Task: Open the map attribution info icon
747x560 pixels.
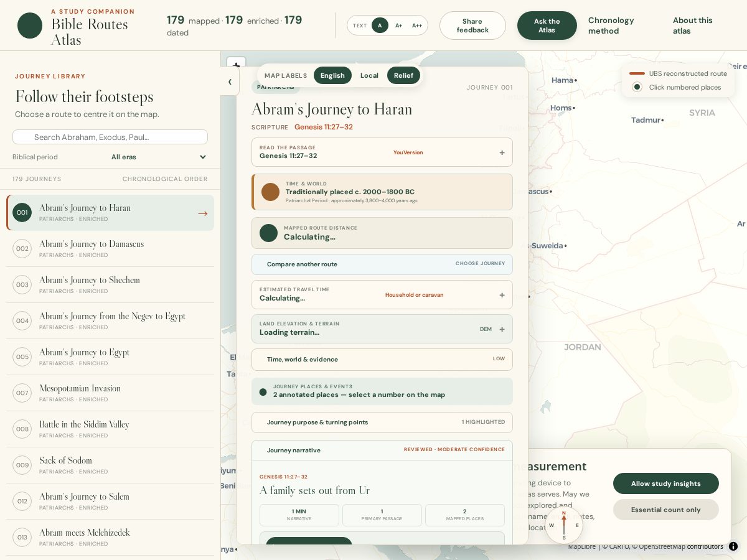Action: tap(733, 546)
